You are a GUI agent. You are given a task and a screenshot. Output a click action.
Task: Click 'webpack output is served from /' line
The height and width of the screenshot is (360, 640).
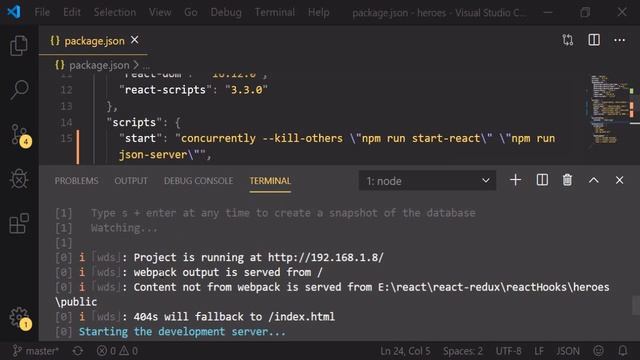point(228,272)
